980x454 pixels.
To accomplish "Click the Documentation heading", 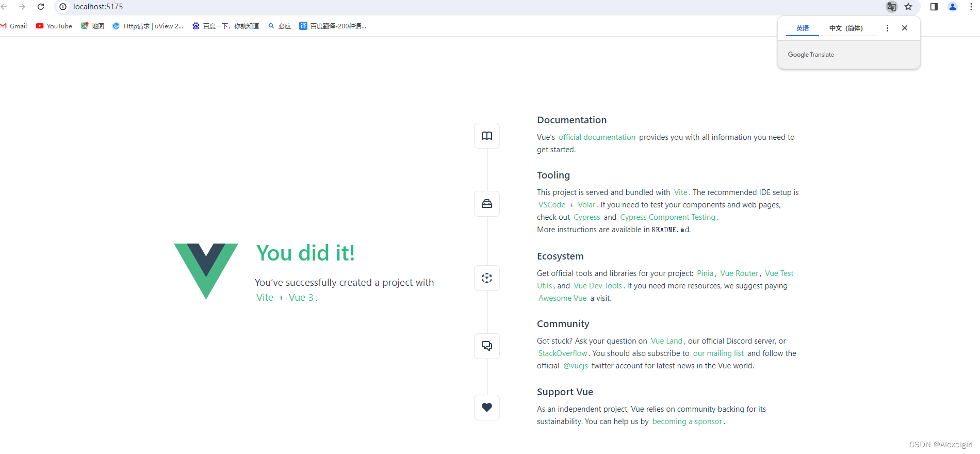I will pos(571,120).
